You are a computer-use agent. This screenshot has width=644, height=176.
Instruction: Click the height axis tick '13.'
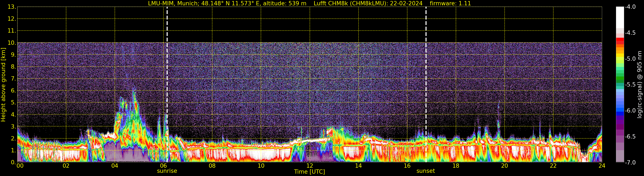pos(12,7)
